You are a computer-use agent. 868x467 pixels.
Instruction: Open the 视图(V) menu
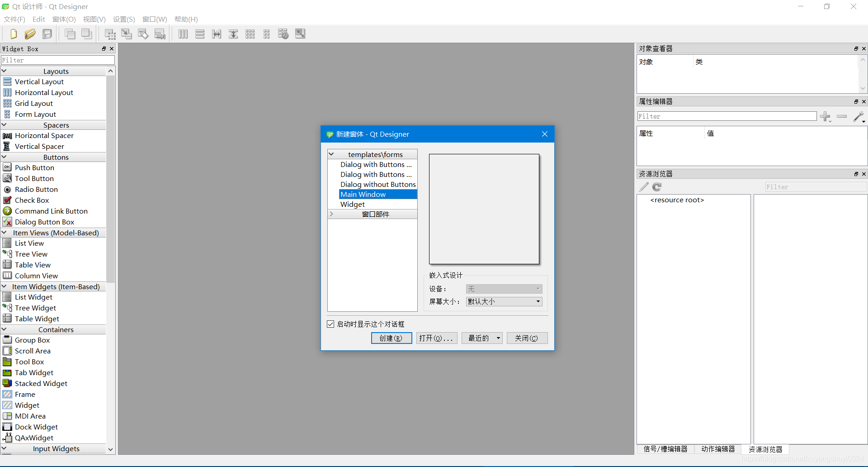click(94, 19)
